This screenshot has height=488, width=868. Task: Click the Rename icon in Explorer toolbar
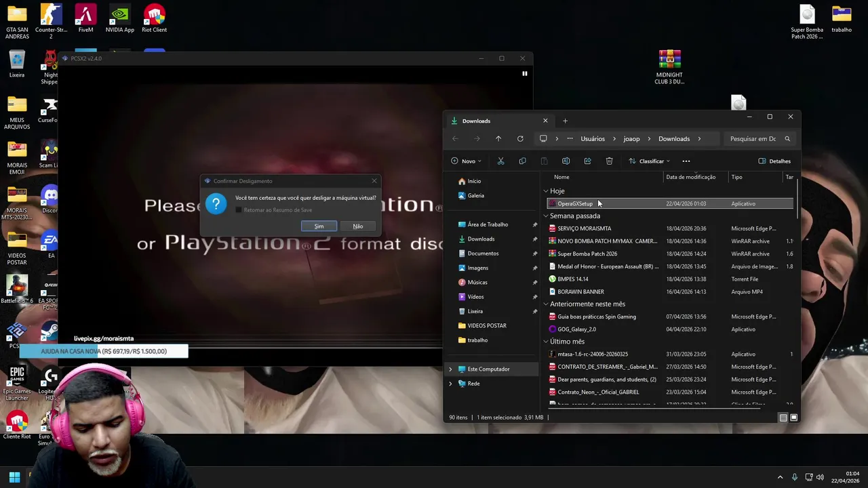click(x=566, y=161)
